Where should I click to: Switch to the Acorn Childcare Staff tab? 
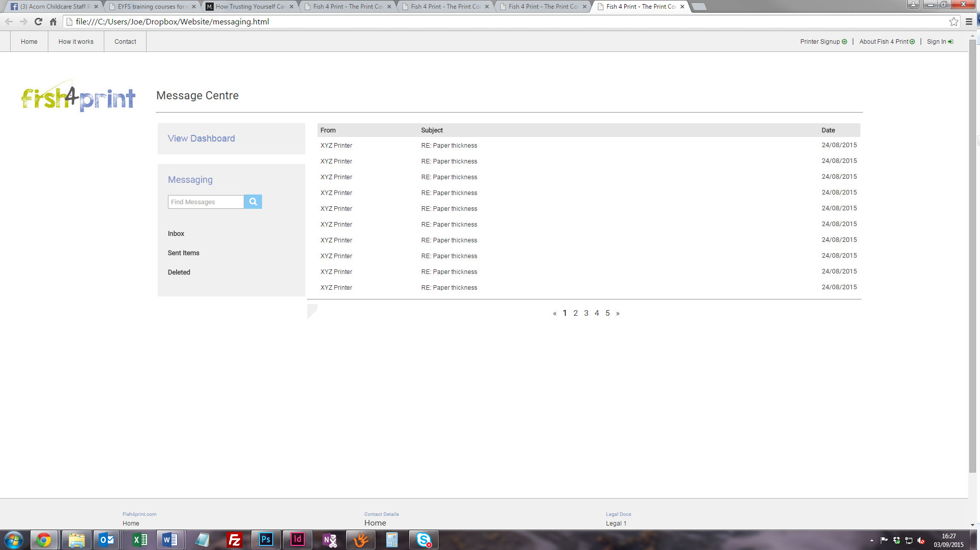[x=53, y=7]
